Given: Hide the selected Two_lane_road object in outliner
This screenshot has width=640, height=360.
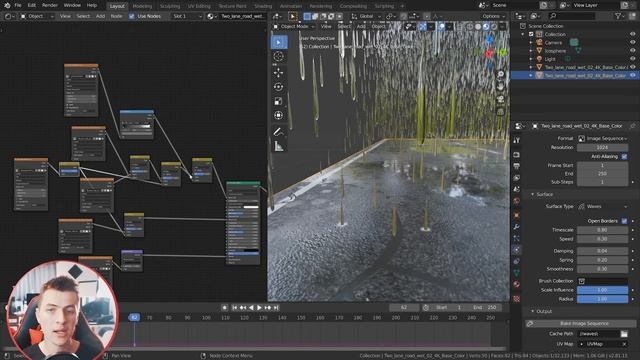Looking at the screenshot, I should (633, 76).
